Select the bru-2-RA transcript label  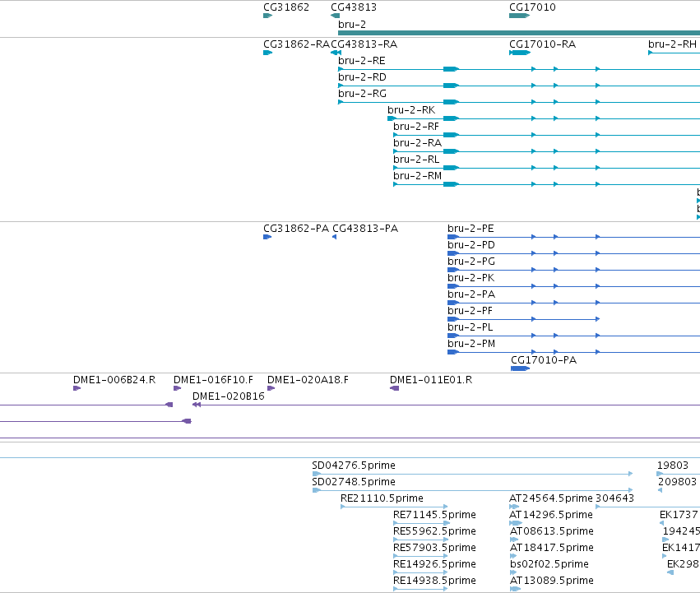pyautogui.click(x=417, y=143)
